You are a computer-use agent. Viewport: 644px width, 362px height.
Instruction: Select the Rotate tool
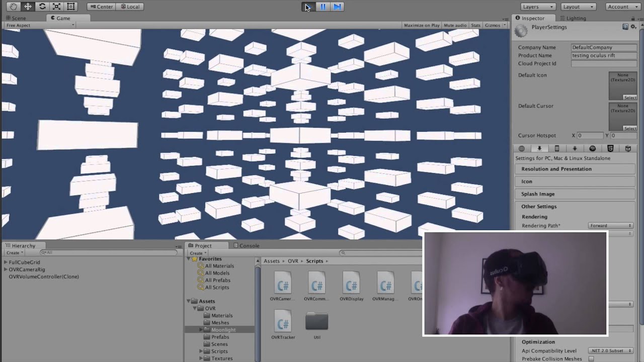(42, 7)
